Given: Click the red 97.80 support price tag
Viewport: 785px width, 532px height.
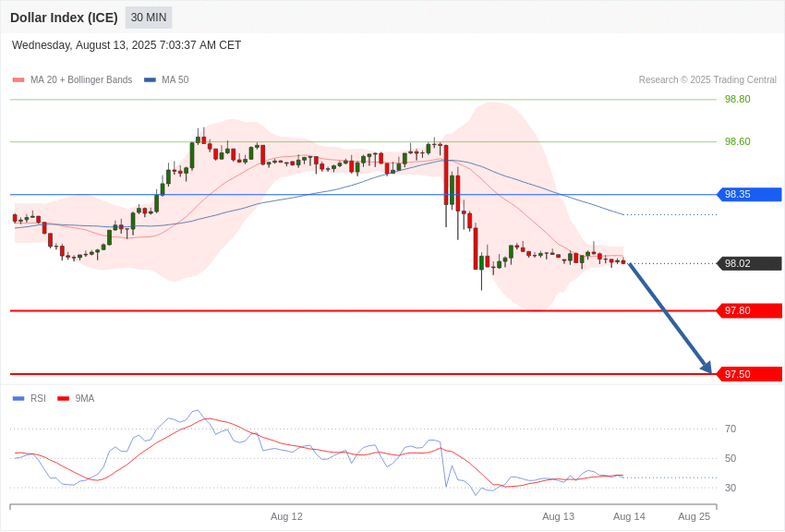Looking at the screenshot, I should (749, 310).
